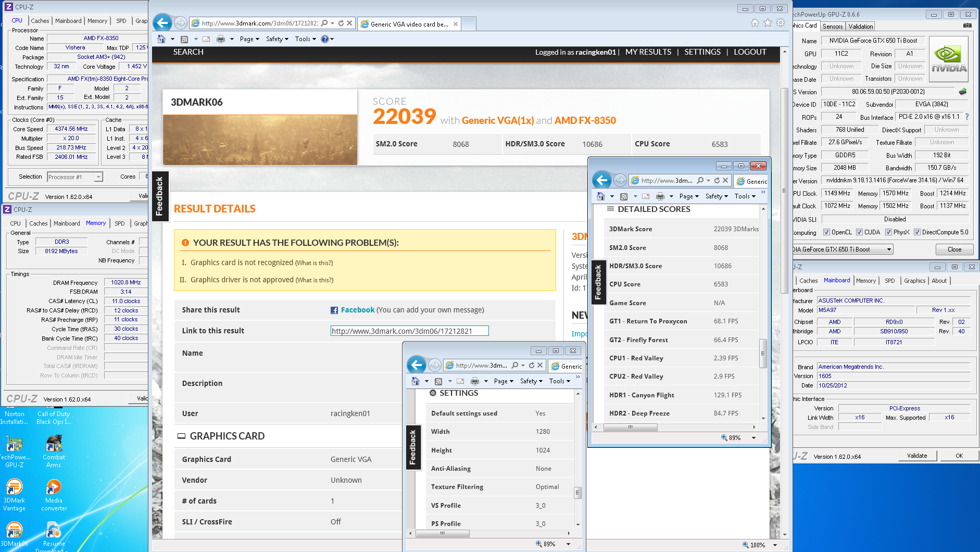Screen dimensions: 980x552
Task: Click Close button in GPU-Z window
Action: 954,249
